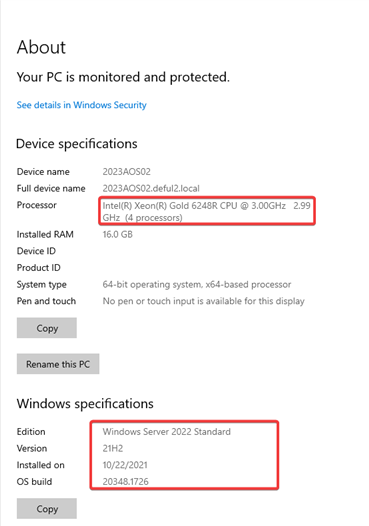Click Copy button under Device specifications

click(47, 328)
